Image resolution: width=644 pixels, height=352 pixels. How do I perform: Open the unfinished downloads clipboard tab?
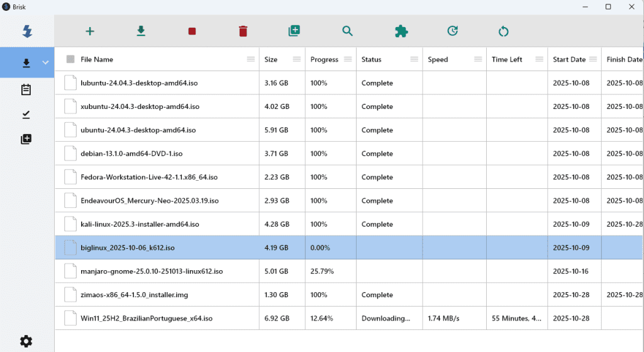pos(26,89)
